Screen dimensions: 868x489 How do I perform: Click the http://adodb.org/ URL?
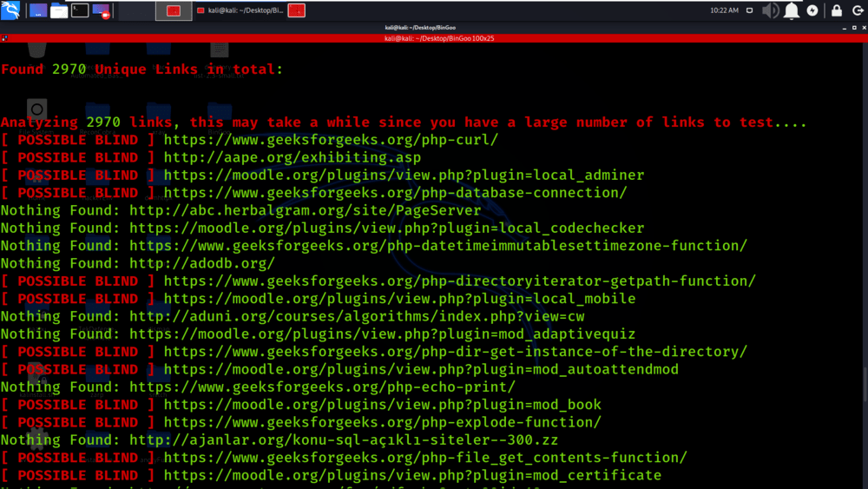(202, 263)
